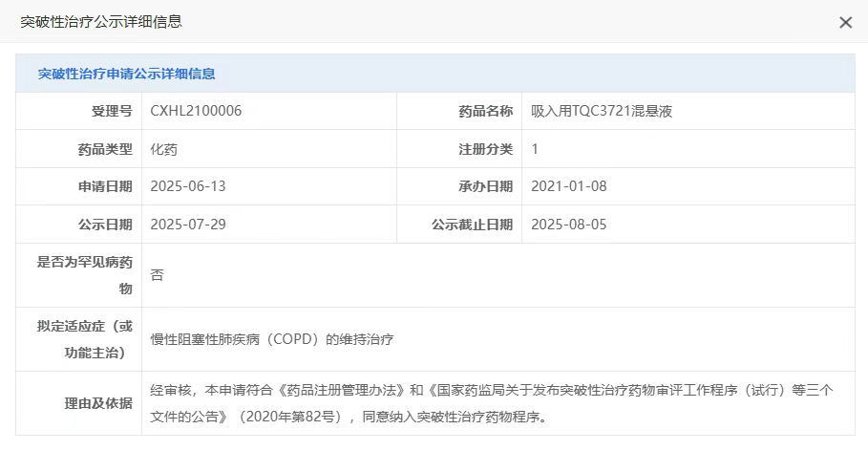Screen dimensions: 868x451
Task: Click the 受理号 field label
Action: coord(112,111)
